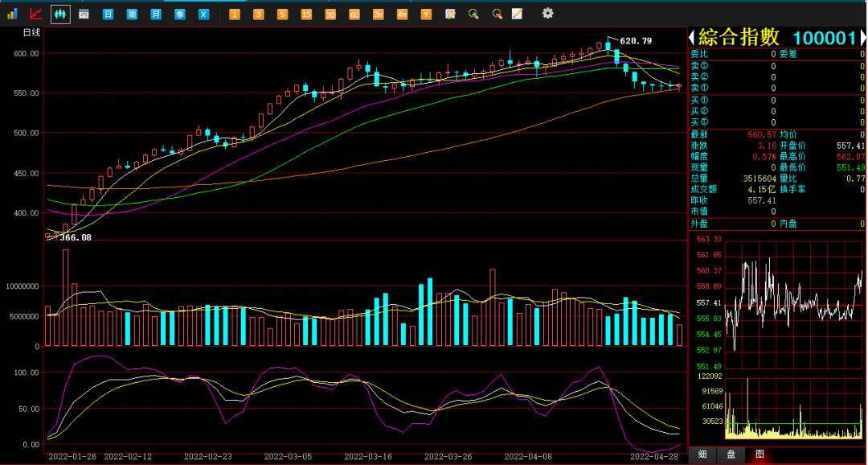Click the orange Y period button
Screen dimensions: 868x465
[x=426, y=14]
